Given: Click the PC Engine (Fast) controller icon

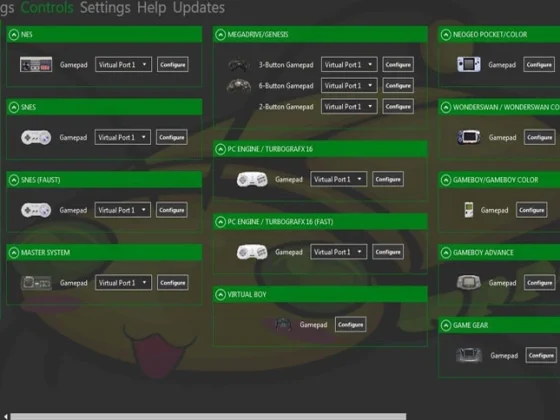Looking at the screenshot, I should pos(252,252).
